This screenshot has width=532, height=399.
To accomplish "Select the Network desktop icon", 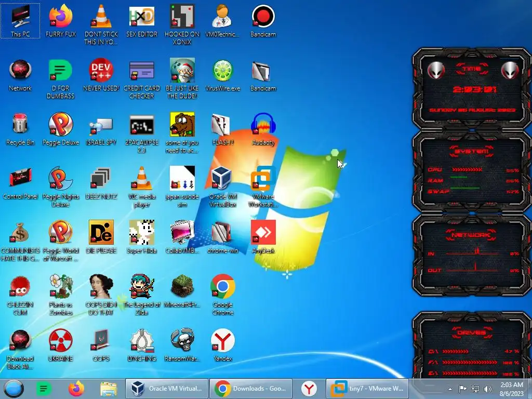I will 20,75.
